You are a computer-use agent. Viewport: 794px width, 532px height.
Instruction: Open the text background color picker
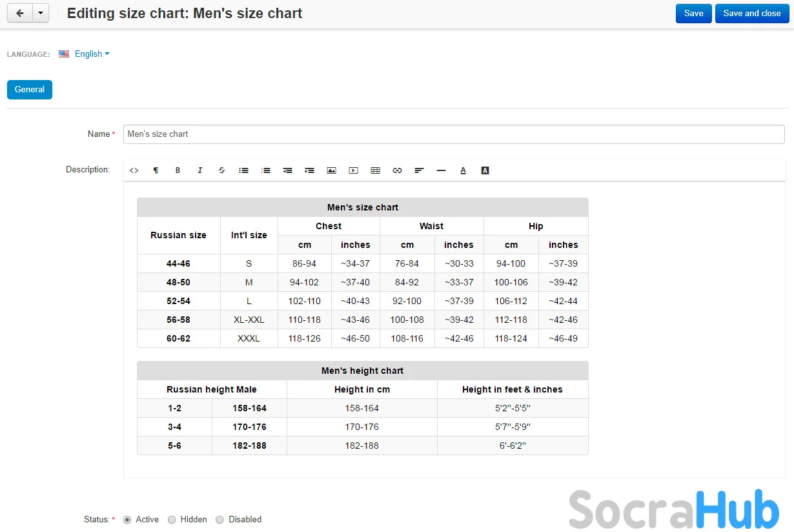click(485, 170)
